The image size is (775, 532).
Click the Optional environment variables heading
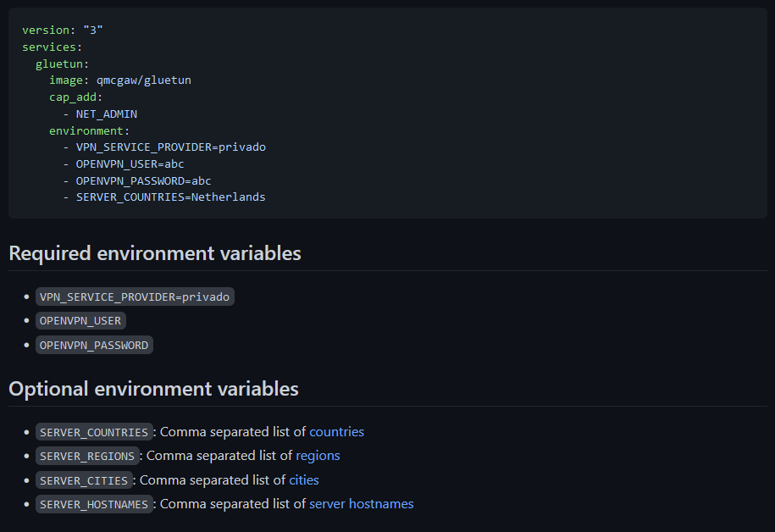[x=153, y=389]
